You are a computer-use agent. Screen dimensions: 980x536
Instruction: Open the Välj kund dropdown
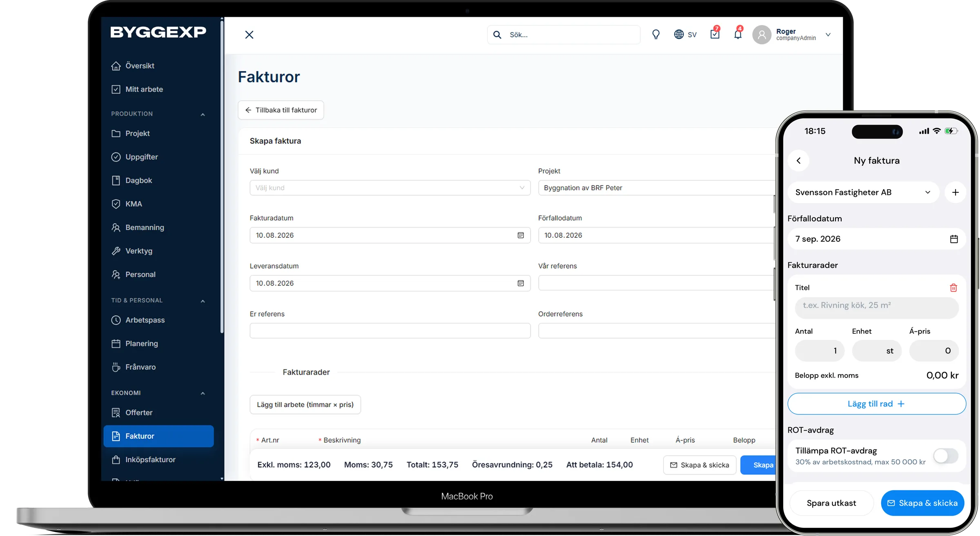[x=390, y=188]
